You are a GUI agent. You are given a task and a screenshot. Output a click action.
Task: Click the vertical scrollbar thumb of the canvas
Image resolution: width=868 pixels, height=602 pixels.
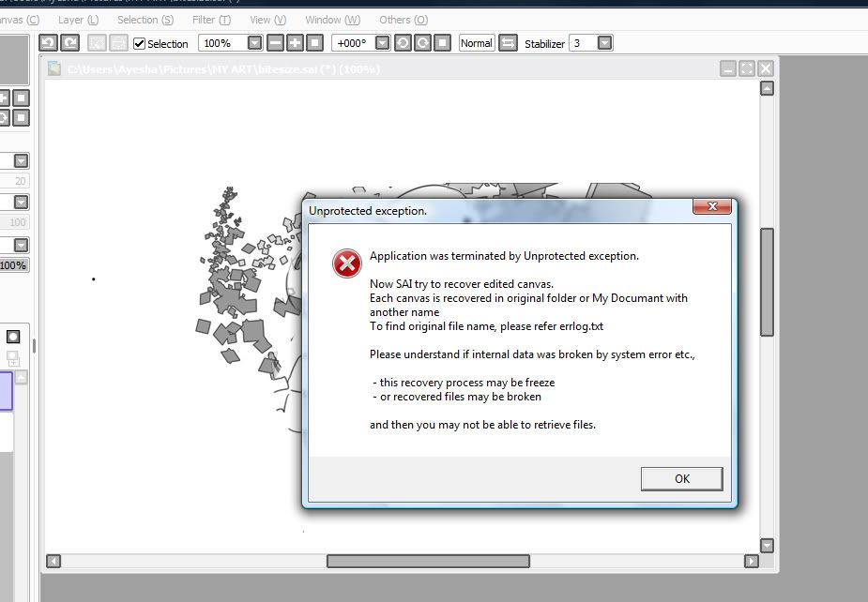[767, 282]
